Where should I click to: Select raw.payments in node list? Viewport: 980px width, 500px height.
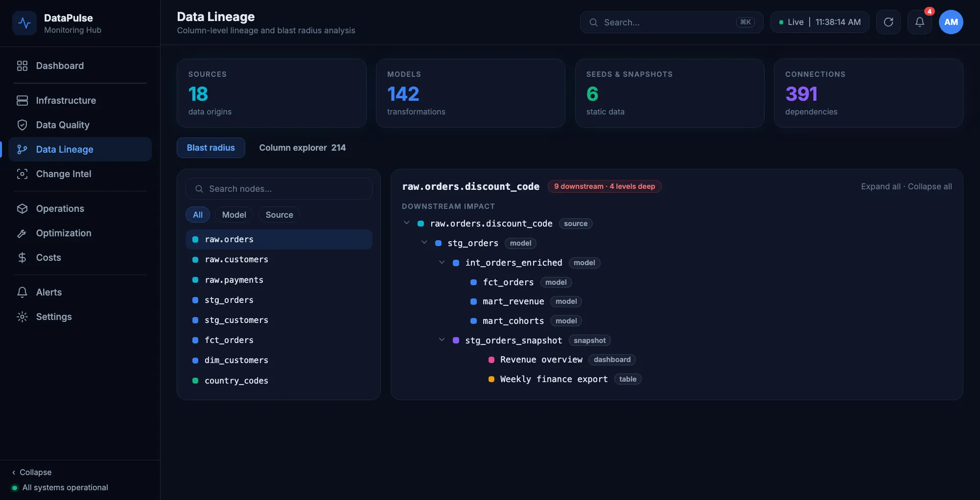[279, 280]
